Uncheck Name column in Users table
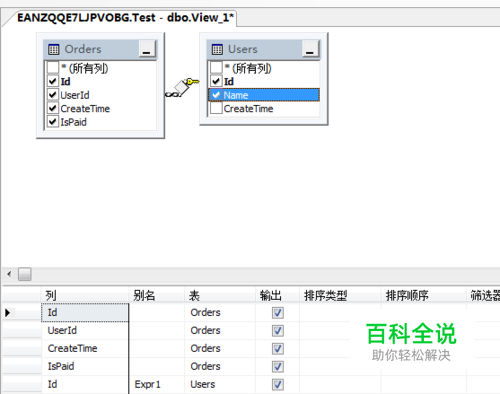 click(216, 95)
